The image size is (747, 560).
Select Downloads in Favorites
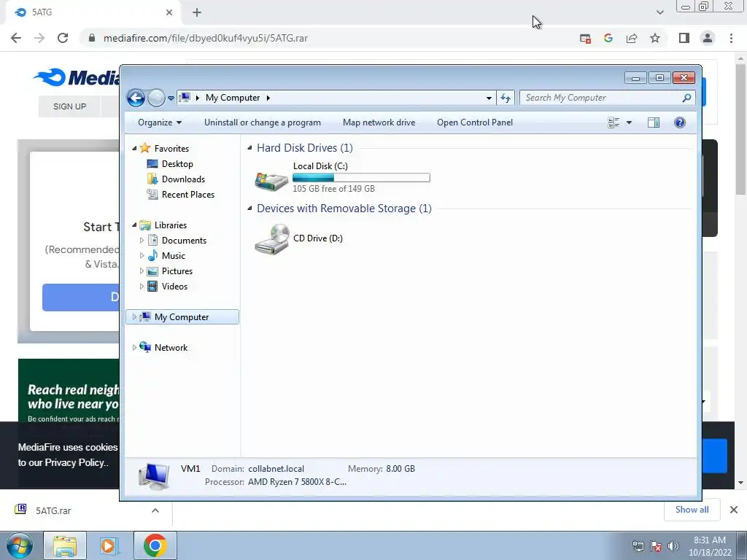click(x=183, y=179)
